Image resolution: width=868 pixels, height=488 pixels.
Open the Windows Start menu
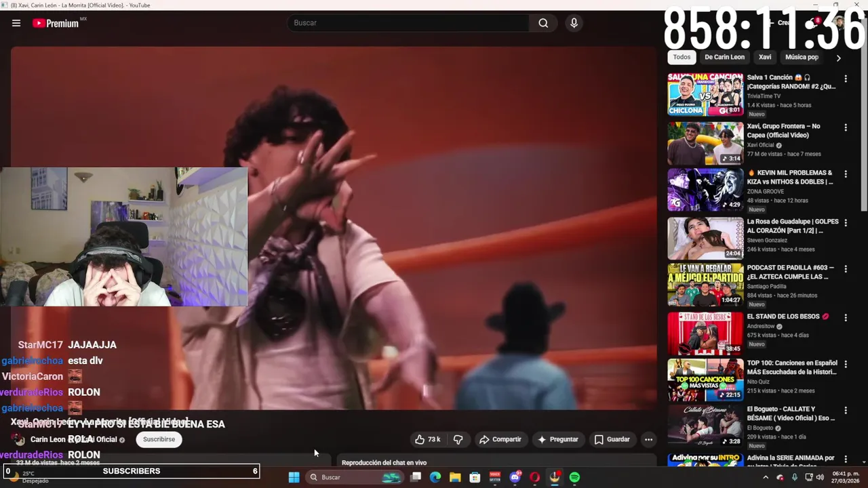(294, 477)
